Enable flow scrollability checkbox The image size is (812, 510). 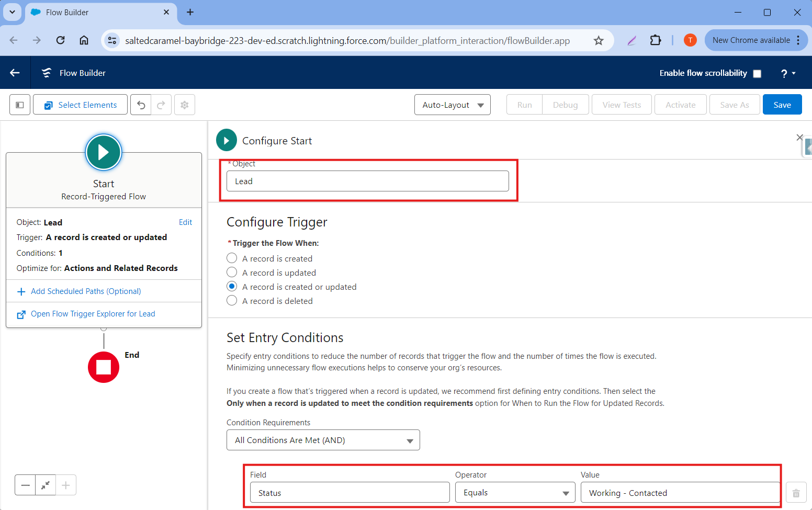coord(757,74)
